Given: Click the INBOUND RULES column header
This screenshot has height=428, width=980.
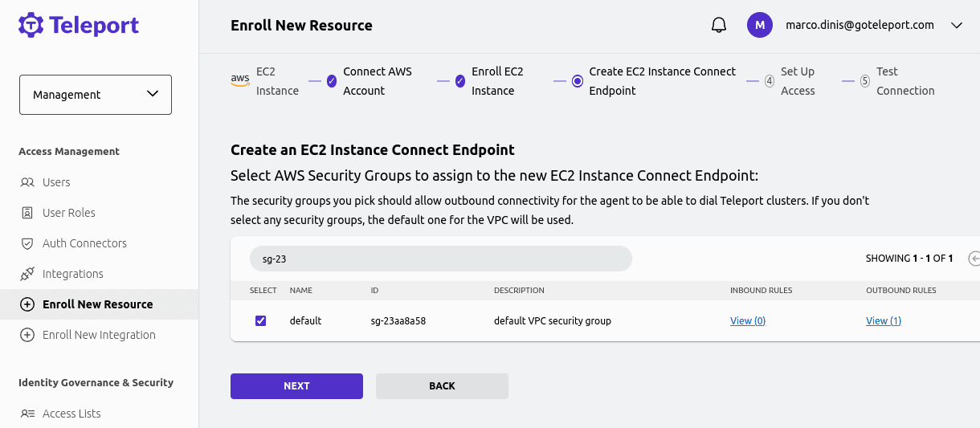Looking at the screenshot, I should point(761,291).
